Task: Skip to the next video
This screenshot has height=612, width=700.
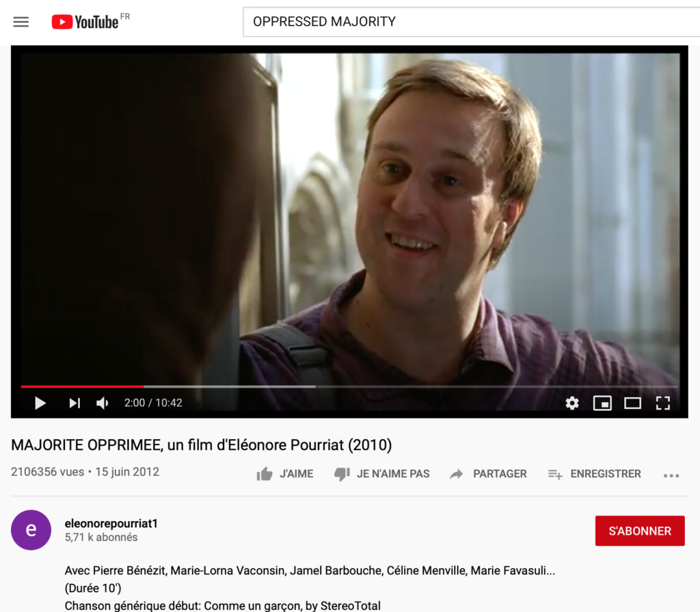Action: [75, 403]
